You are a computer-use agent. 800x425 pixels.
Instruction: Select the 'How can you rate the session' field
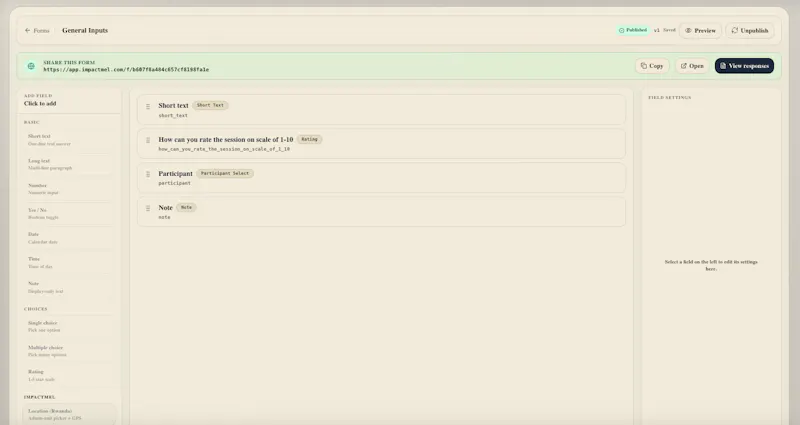click(381, 143)
